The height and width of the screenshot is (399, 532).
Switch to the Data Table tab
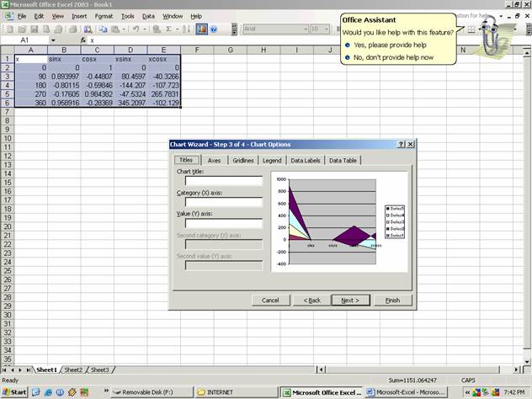343,161
